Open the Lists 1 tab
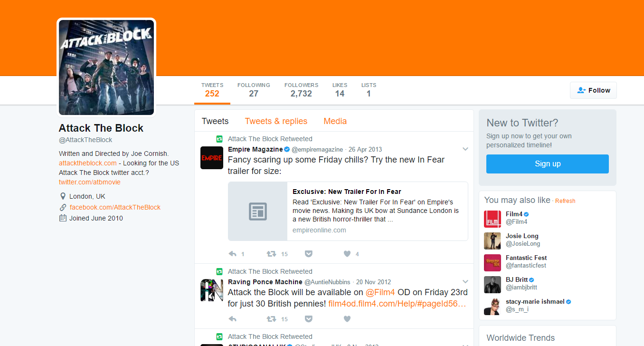 click(369, 90)
